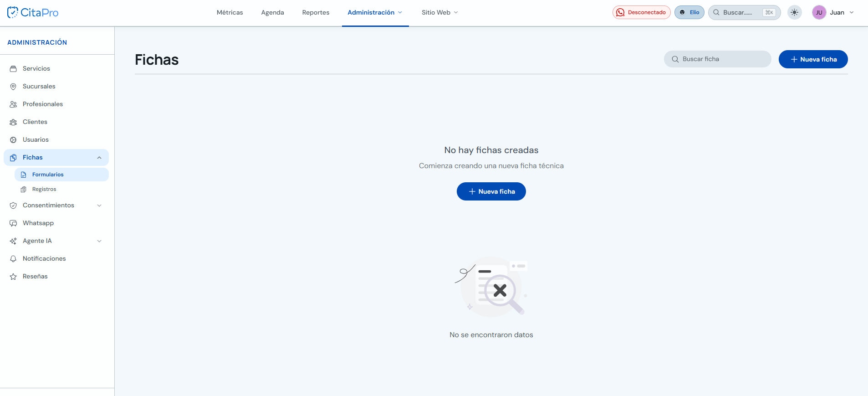This screenshot has height=396, width=868.
Task: Click the magnifier icon in Buscar ficha
Action: [675, 59]
